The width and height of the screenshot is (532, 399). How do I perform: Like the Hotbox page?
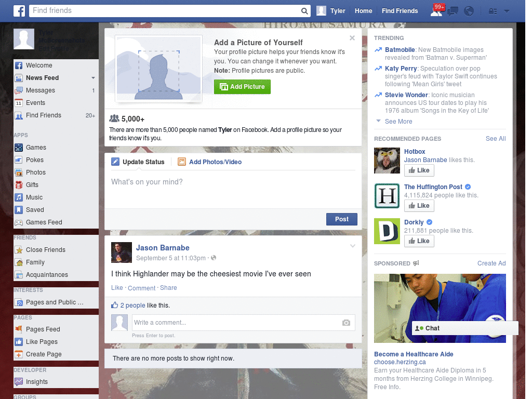point(419,170)
